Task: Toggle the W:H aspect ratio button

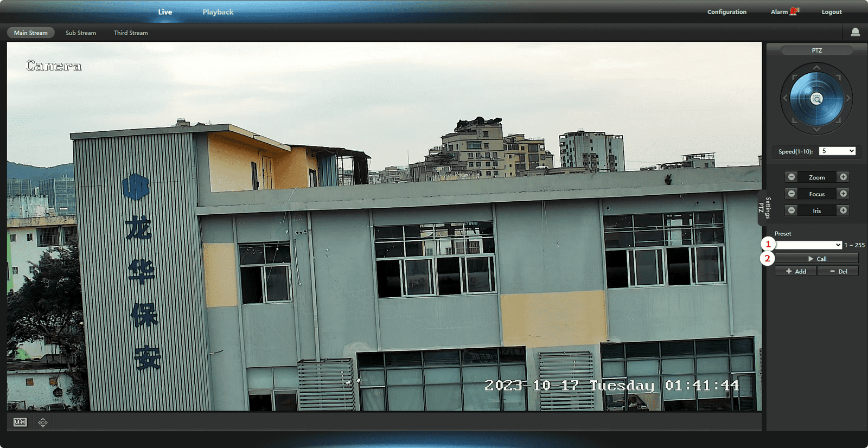Action: point(20,422)
